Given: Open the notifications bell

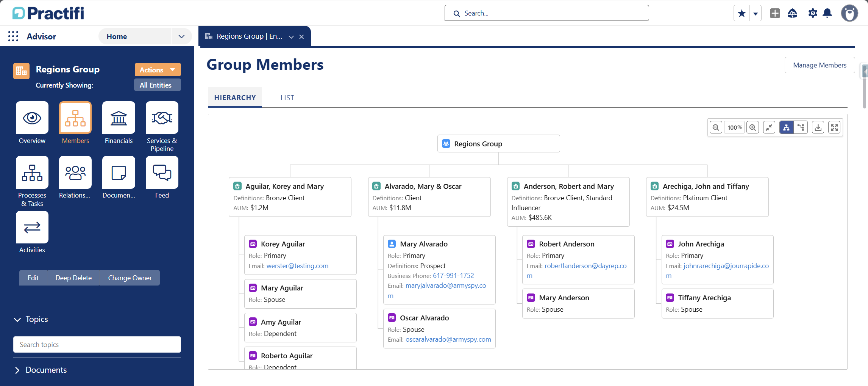Looking at the screenshot, I should 827,13.
